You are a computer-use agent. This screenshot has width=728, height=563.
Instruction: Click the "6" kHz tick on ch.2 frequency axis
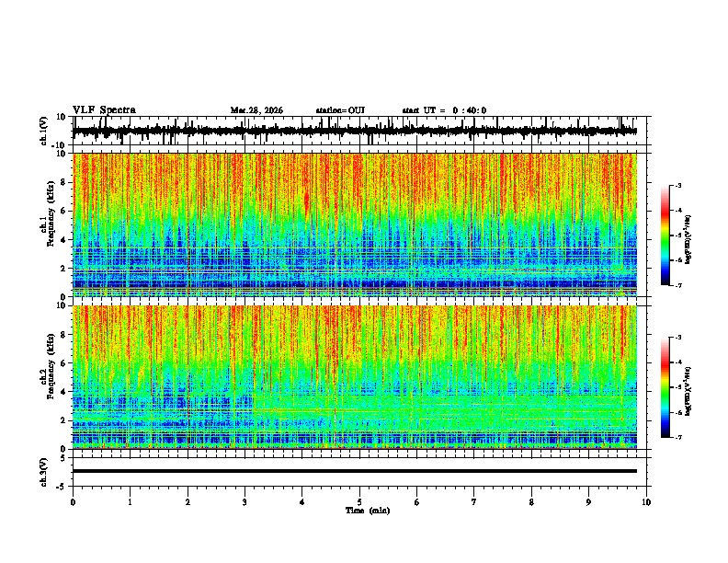point(64,363)
